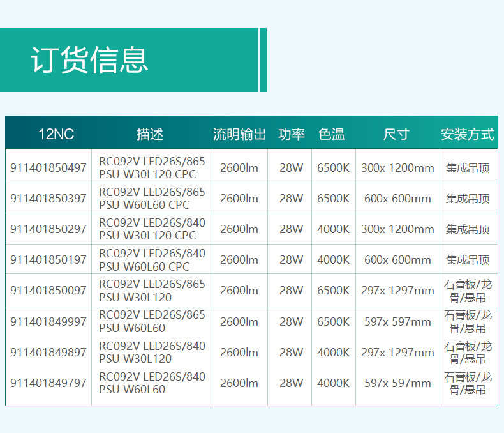Click 集成吊顶 in row 911401850497
Screen dimensions: 504x433
click(x=468, y=167)
